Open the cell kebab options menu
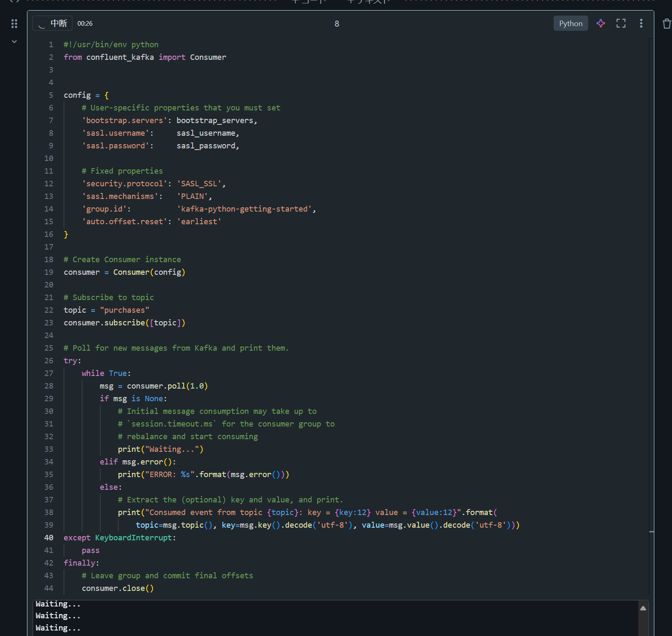The width and height of the screenshot is (672, 636). click(x=641, y=24)
